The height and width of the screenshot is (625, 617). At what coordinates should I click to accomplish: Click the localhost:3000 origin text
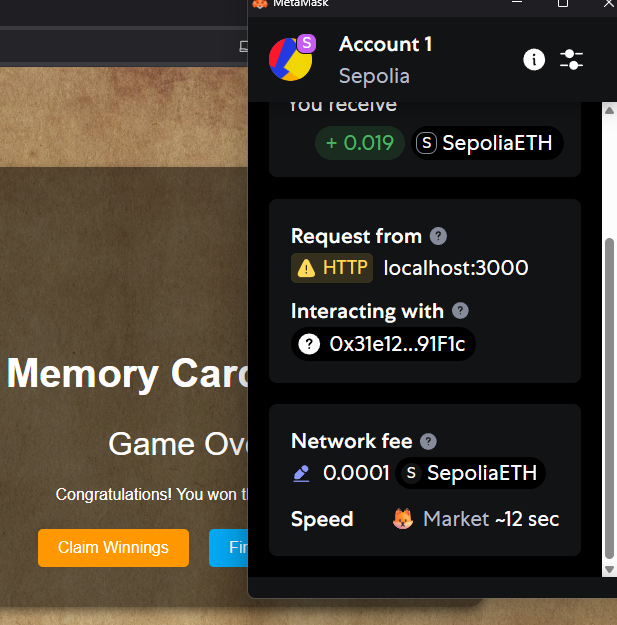click(456, 268)
